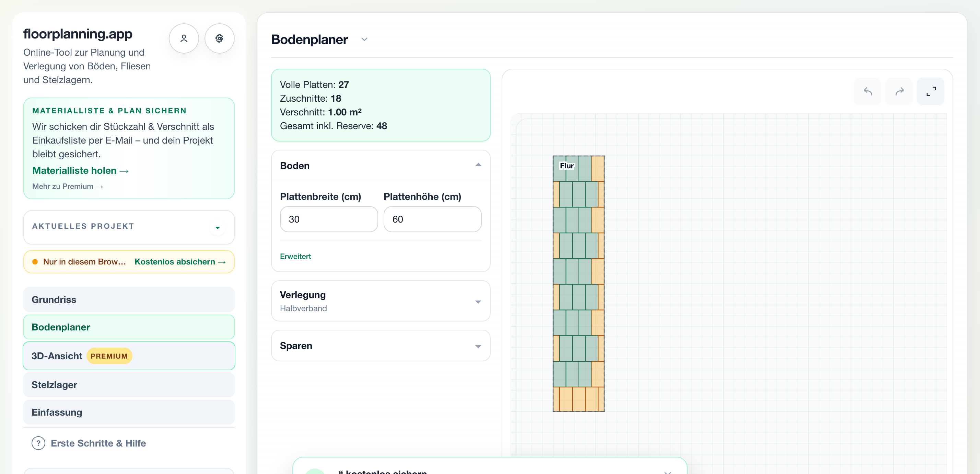Viewport: 980px width, 474px height.
Task: Click the Plattenbreite input field
Action: [x=329, y=219]
